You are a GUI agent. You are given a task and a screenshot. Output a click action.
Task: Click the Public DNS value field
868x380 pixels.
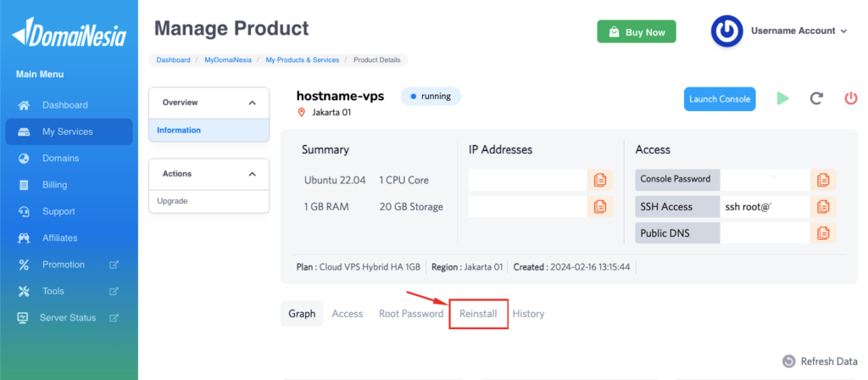pyautogui.click(x=765, y=233)
